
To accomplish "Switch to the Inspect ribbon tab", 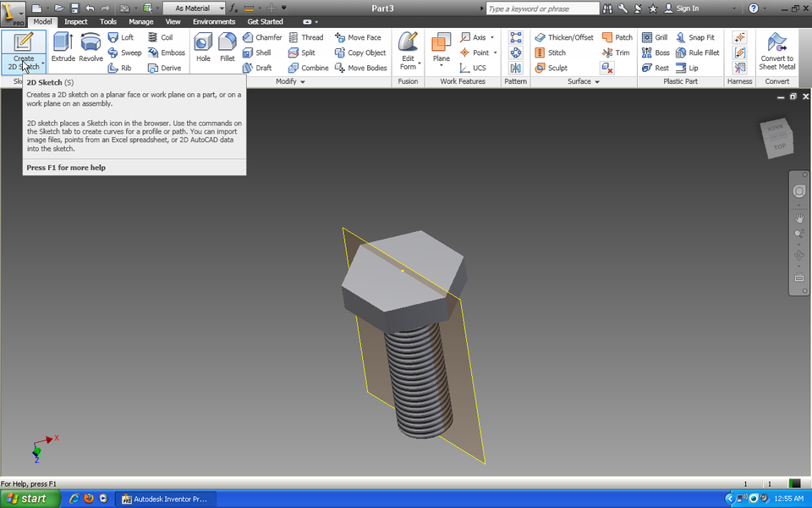I will [76, 21].
